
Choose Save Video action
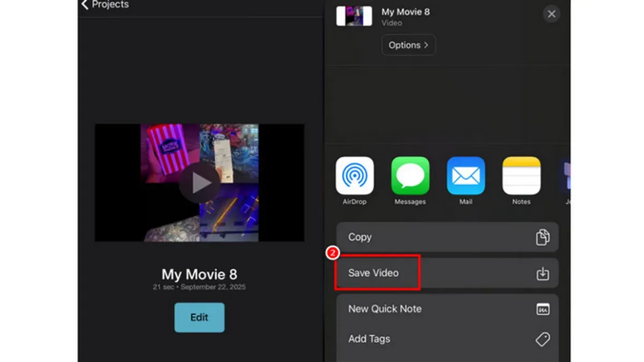pyautogui.click(x=447, y=273)
